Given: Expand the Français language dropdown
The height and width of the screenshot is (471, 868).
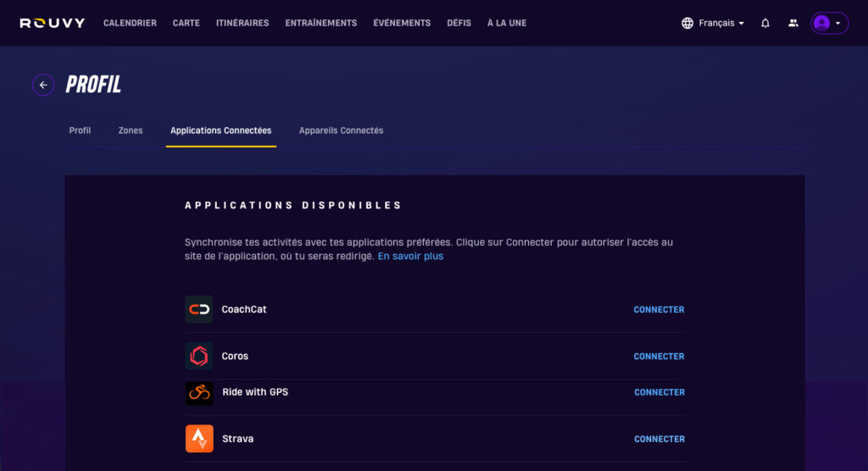Looking at the screenshot, I should [x=713, y=23].
